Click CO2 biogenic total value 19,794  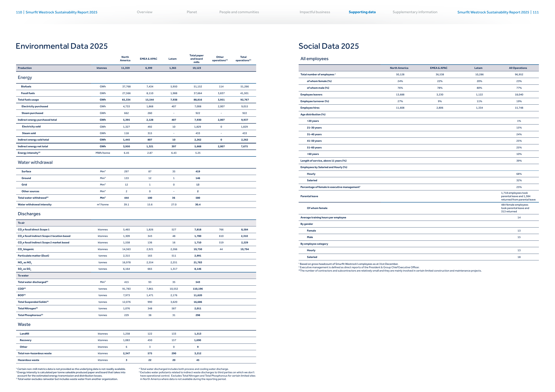point(244,249)
